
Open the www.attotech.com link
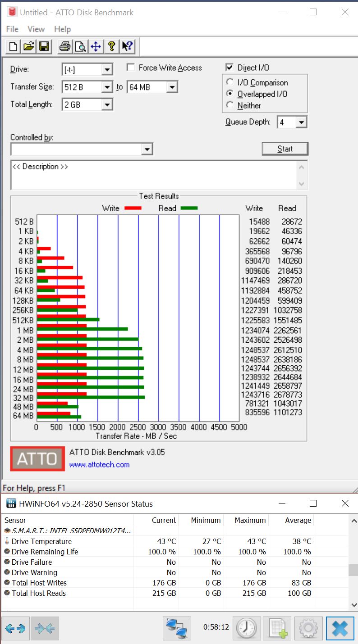click(x=99, y=464)
